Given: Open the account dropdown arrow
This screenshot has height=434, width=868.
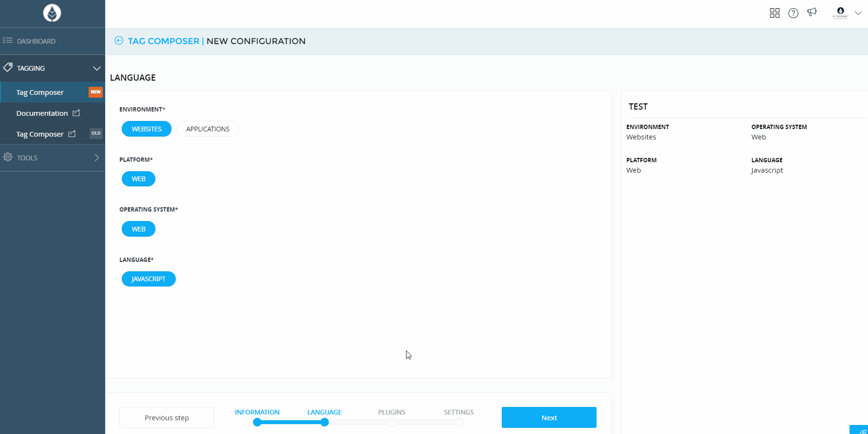Looking at the screenshot, I should tap(858, 13).
